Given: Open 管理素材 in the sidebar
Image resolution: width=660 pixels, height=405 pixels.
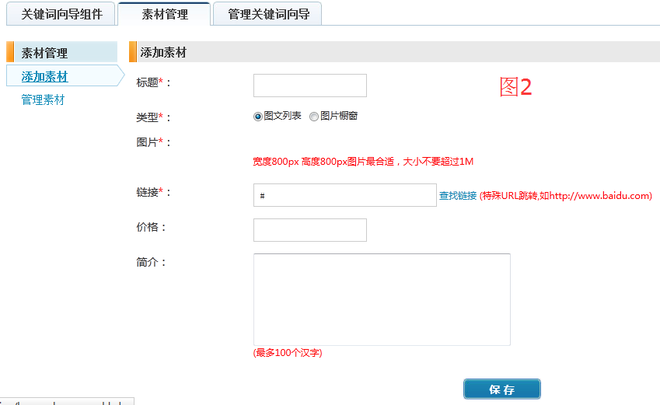Looking at the screenshot, I should pyautogui.click(x=45, y=100).
